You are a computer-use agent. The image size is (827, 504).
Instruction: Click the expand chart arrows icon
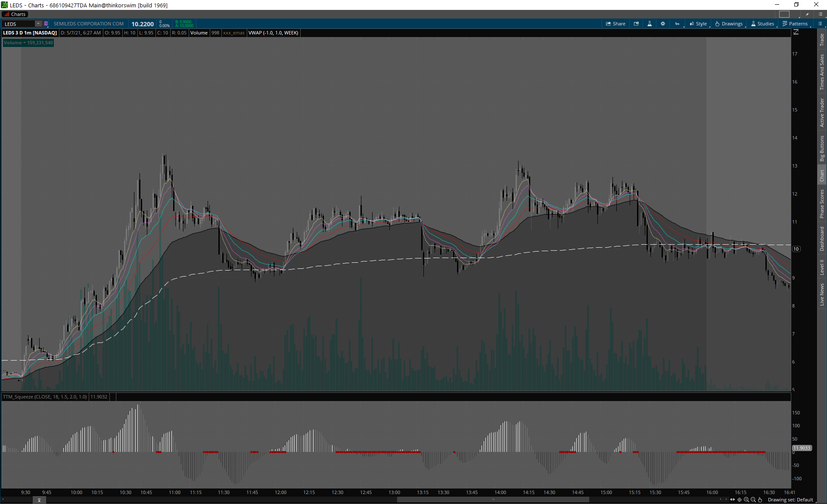pos(732,500)
